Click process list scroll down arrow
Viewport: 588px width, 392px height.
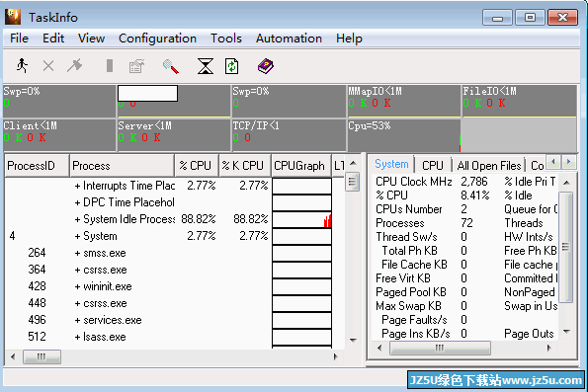[x=353, y=341]
